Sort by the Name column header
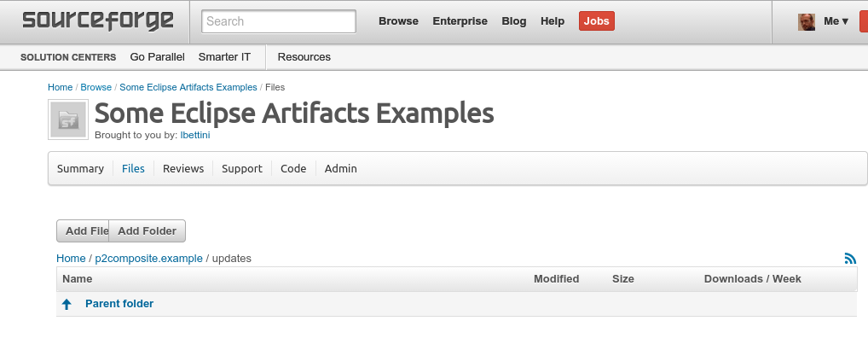Viewport: 868px width, 350px height. [77, 279]
